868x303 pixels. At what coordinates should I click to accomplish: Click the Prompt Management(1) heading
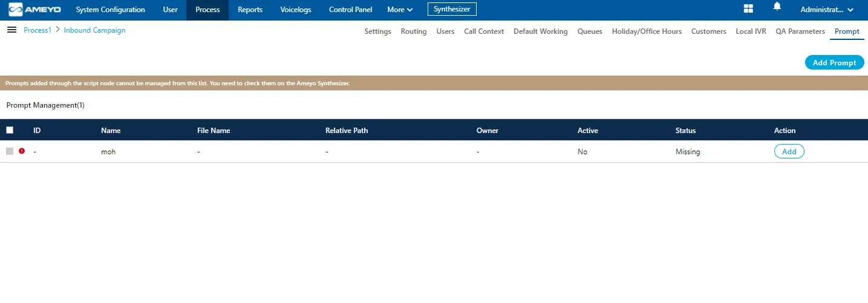pyautogui.click(x=45, y=105)
